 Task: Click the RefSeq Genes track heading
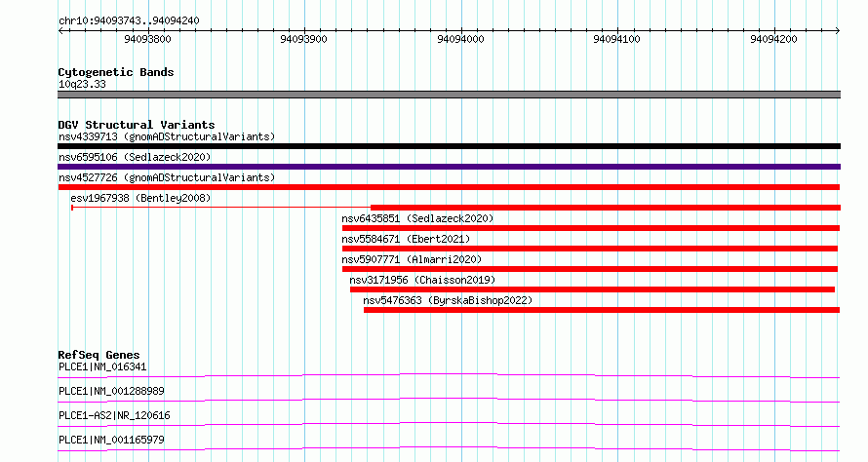[99, 355]
